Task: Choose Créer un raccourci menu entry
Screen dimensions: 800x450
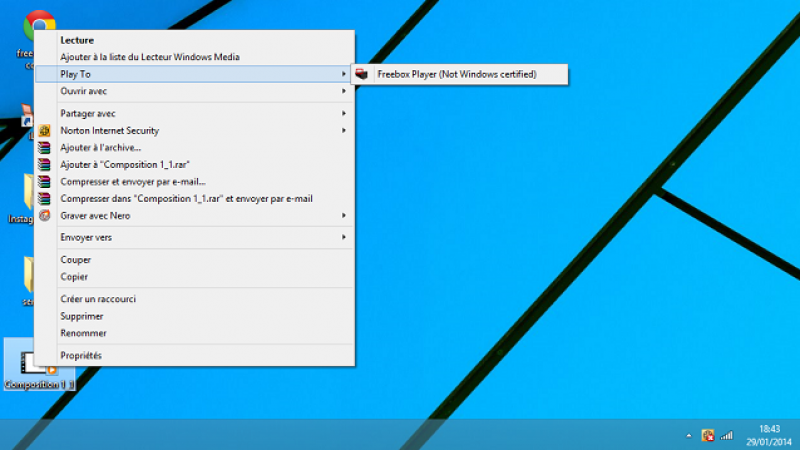Action: (x=98, y=299)
